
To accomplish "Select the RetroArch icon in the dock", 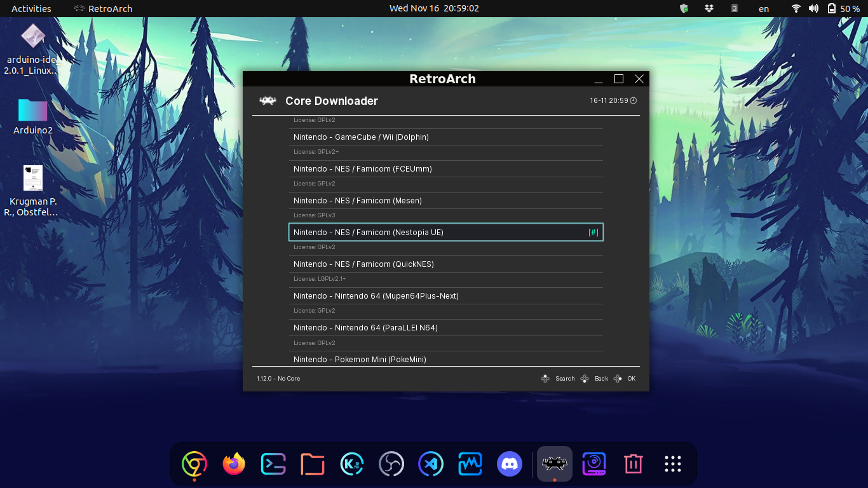I will tap(554, 464).
